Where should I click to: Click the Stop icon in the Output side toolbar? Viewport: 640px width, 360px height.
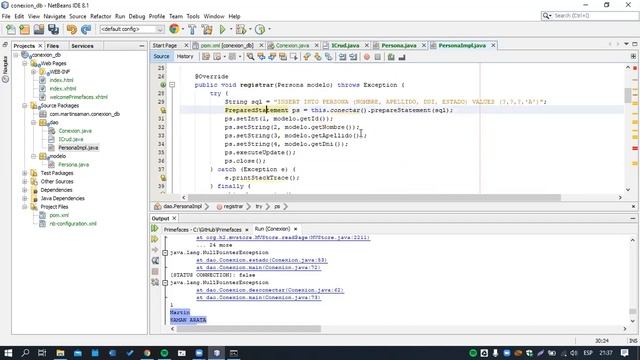[155, 271]
